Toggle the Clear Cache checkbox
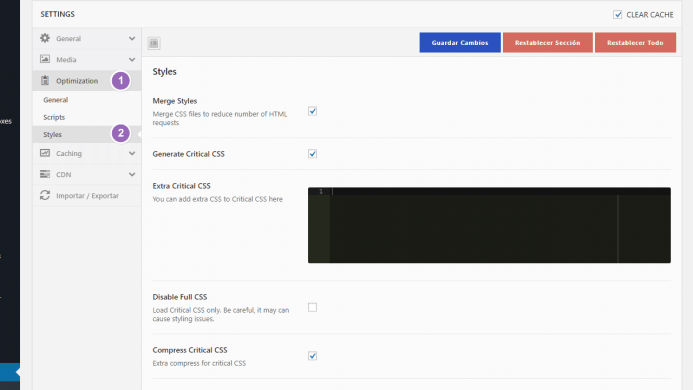The height and width of the screenshot is (390, 693). pos(617,15)
